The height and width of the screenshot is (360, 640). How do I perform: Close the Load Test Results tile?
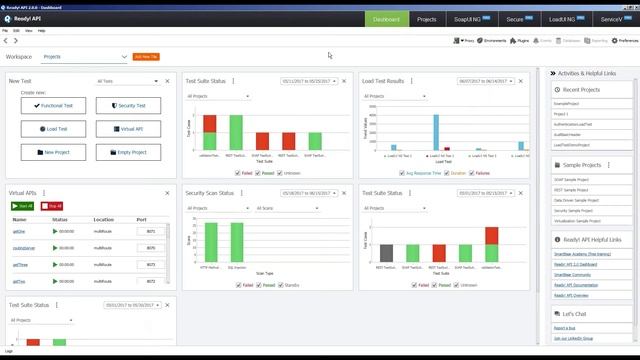pyautogui.click(x=521, y=81)
